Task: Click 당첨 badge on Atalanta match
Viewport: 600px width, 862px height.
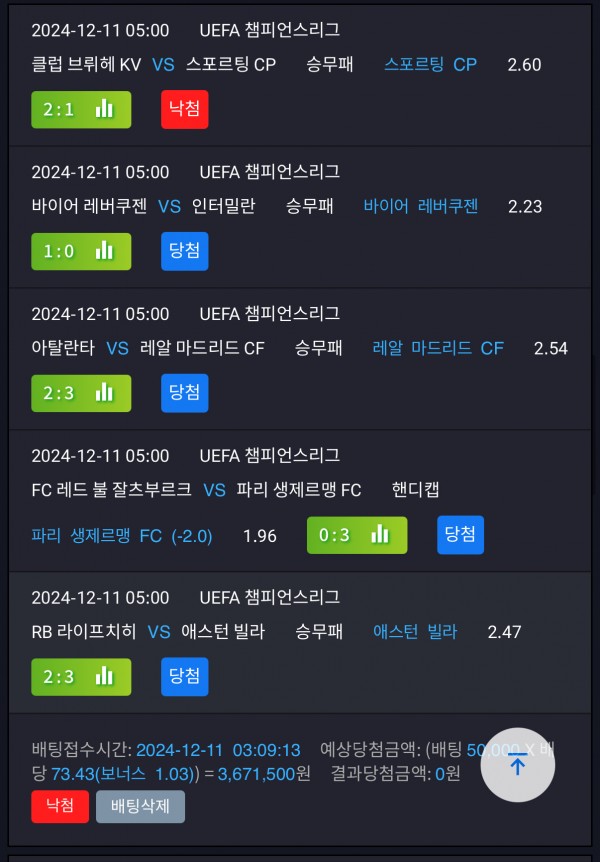Action: click(x=185, y=393)
